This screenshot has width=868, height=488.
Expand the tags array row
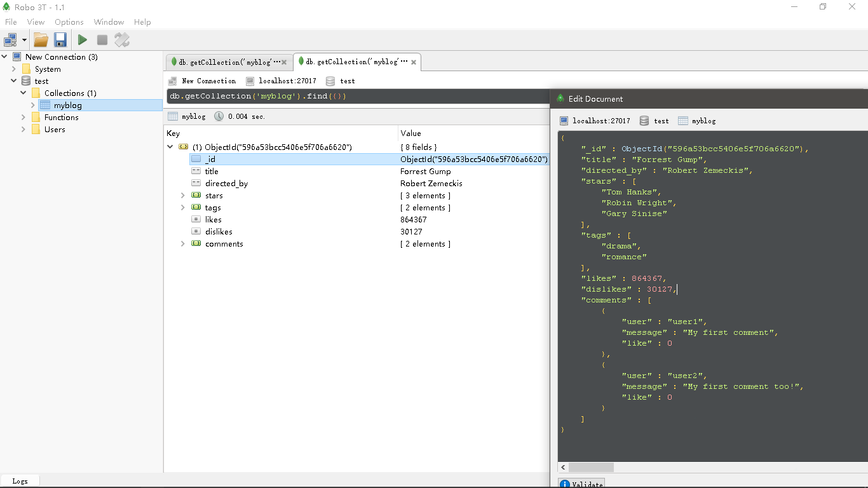pos(183,207)
